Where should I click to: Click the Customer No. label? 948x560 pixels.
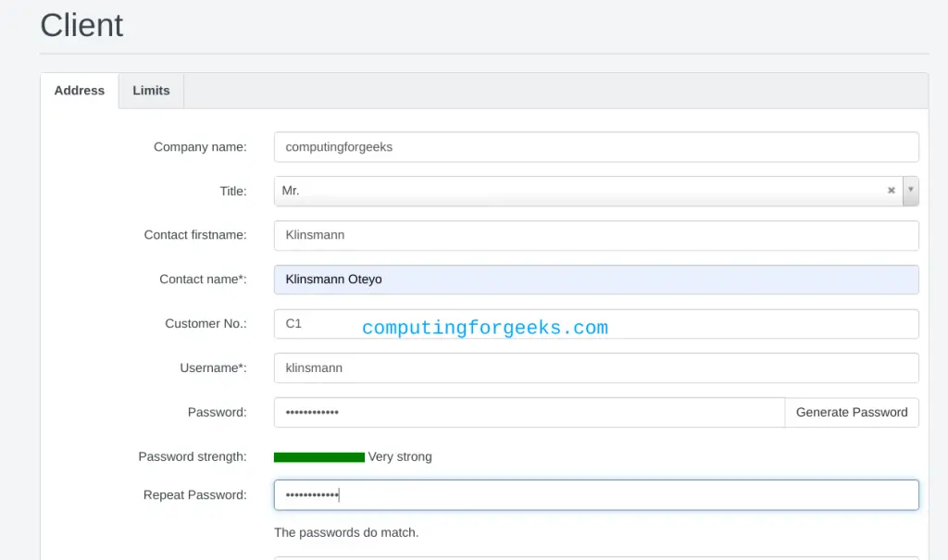click(x=206, y=324)
